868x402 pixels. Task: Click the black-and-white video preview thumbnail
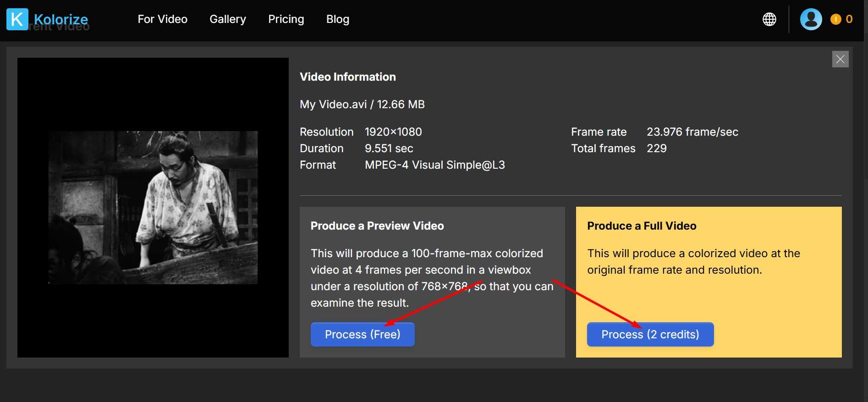153,208
